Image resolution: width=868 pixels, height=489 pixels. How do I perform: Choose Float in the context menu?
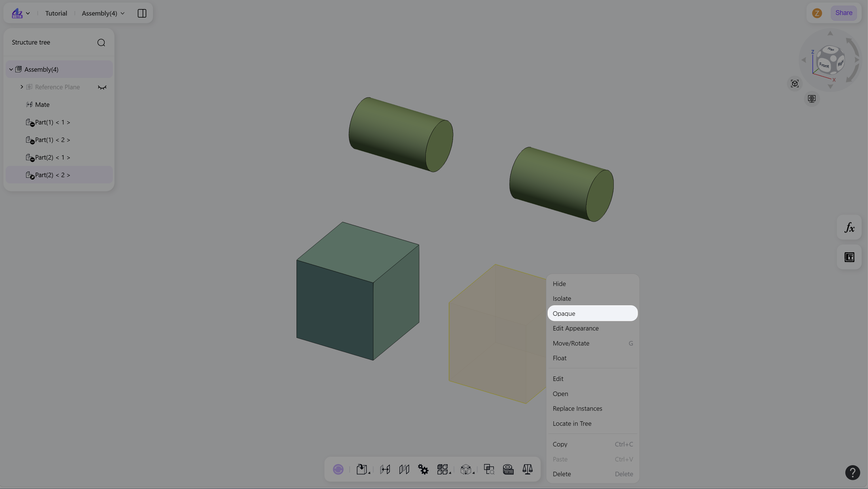(x=592, y=358)
